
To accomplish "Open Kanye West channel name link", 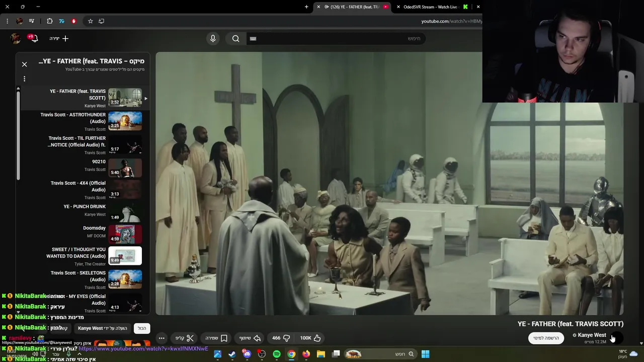I will pos(592,335).
